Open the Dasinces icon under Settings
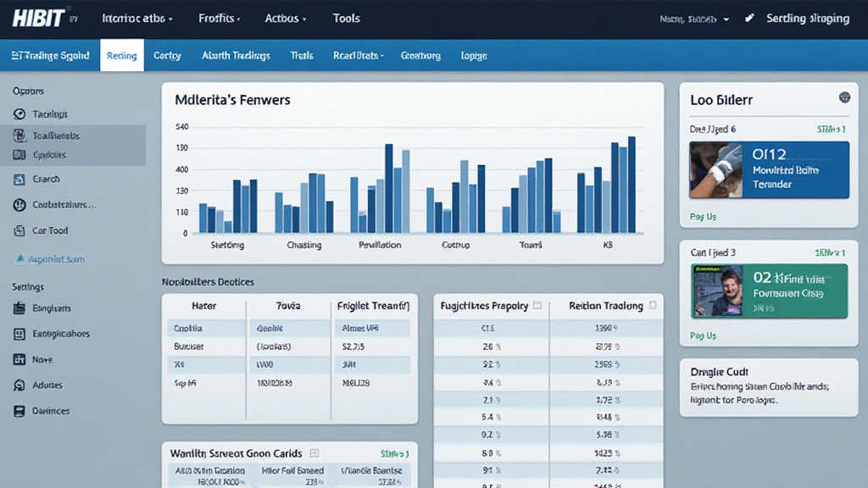Screen dimensions: 868x488 pyautogui.click(x=19, y=410)
